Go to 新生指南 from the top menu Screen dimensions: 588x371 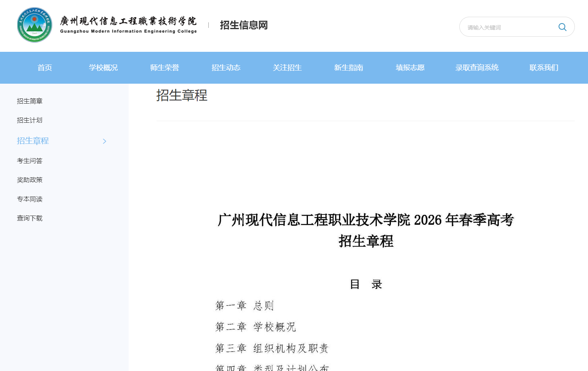pos(349,67)
